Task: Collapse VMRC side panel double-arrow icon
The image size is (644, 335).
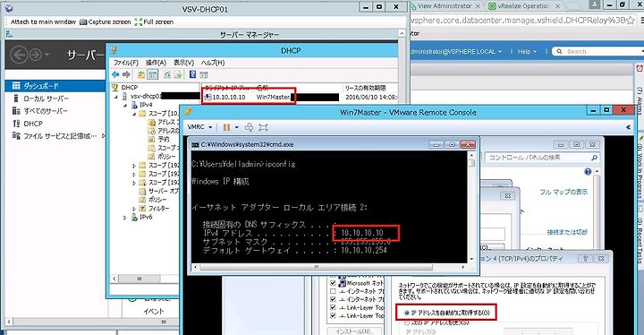Action: [x=628, y=127]
